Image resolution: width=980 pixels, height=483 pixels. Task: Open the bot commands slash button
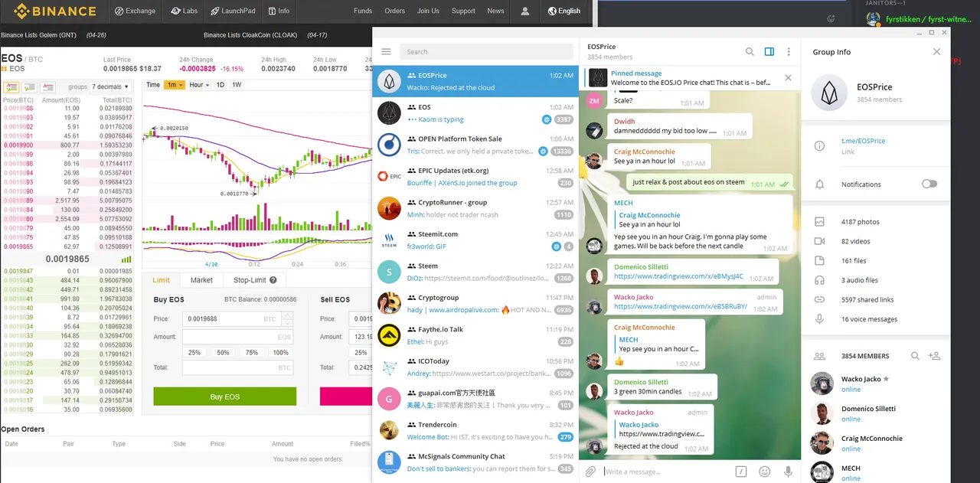(740, 472)
